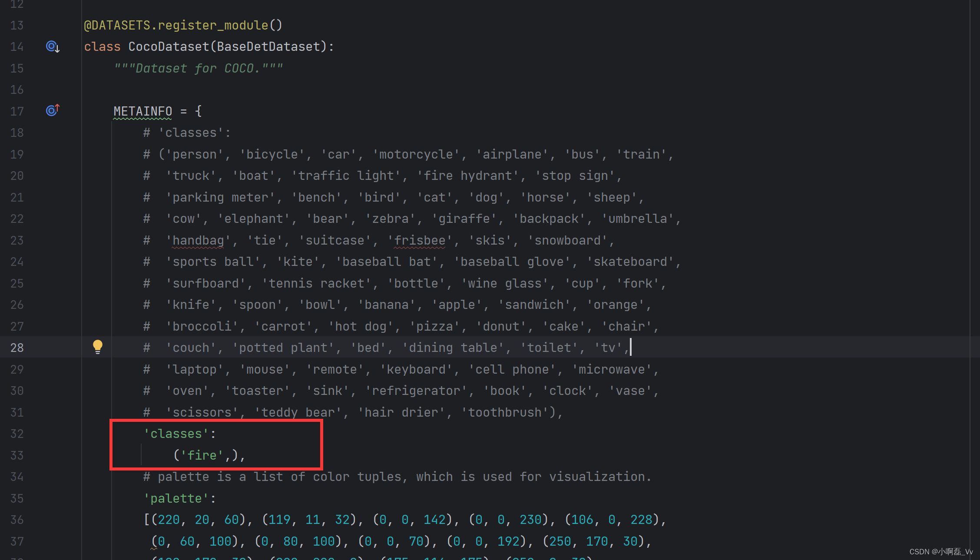The image size is (980, 560).
Task: Click line number 33 in the gutter
Action: point(17,455)
